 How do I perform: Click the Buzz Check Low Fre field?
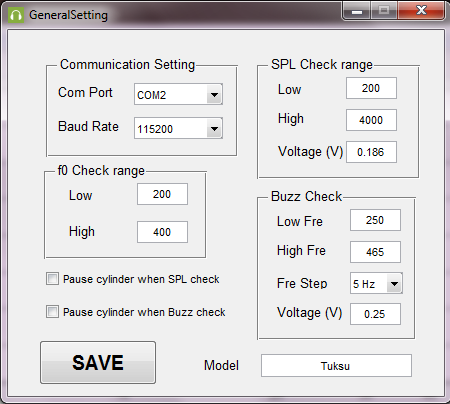point(375,220)
